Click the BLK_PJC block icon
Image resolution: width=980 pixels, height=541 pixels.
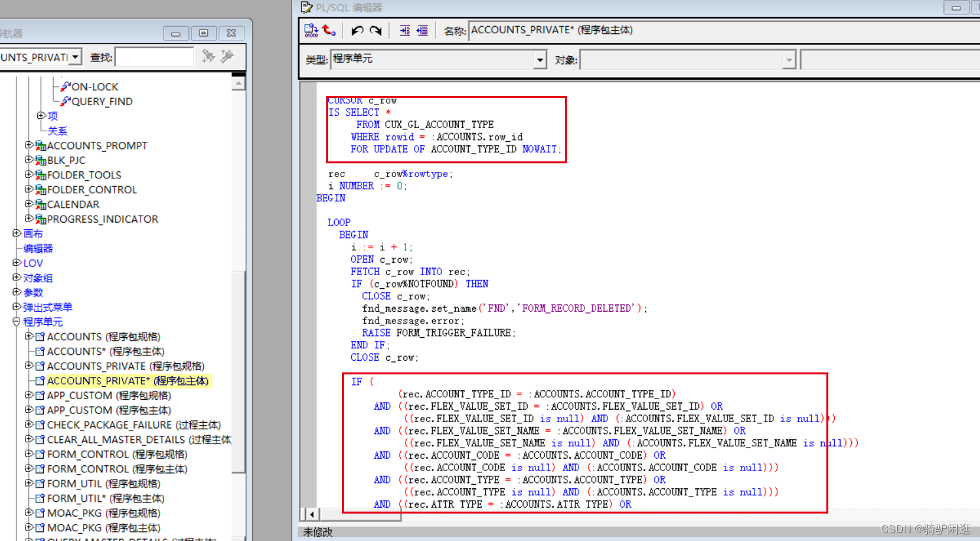[41, 160]
